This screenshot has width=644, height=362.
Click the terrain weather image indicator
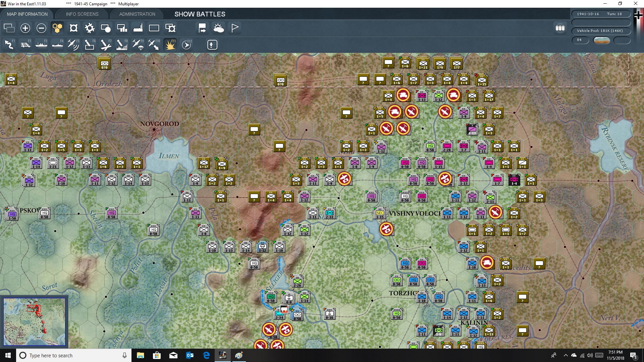point(602,40)
